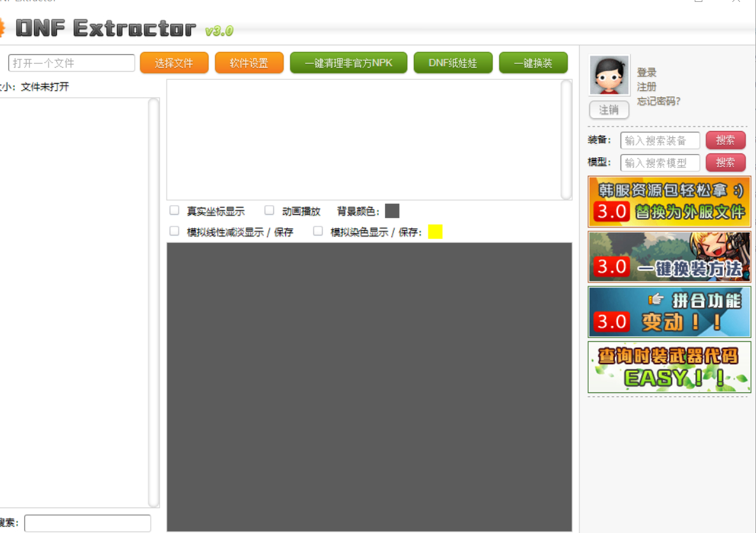Run 一键清理非官方NPK cleanup
Screen dimensions: 756x533
click(348, 63)
